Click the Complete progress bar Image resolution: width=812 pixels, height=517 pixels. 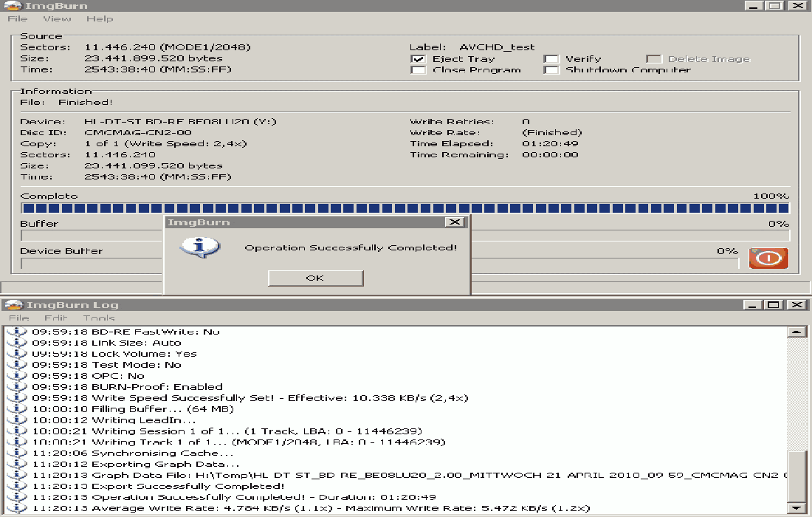[x=405, y=208]
